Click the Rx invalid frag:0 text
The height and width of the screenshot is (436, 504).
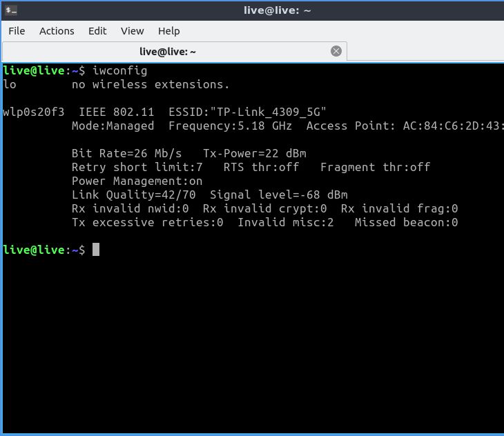click(399, 209)
